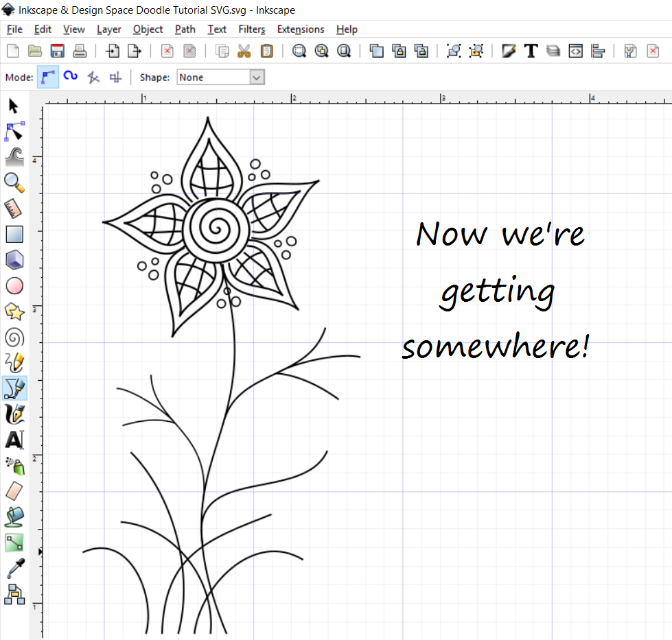Select the Tweak tool

coord(14,156)
